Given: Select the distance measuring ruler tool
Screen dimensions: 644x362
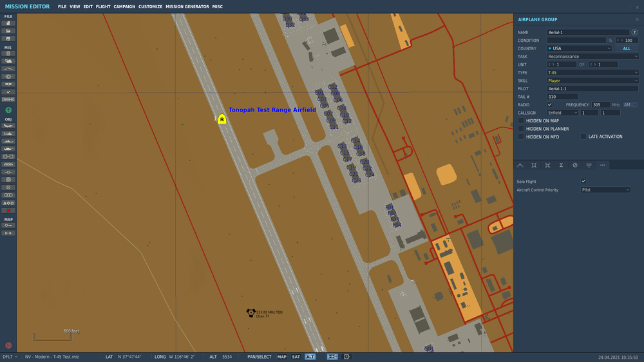Looking at the screenshot, I should (8, 233).
